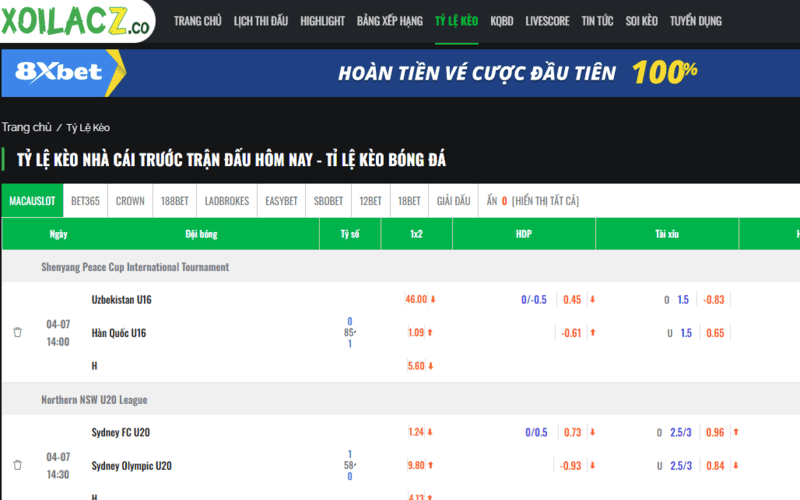Open the 8Xbet banner logo
Viewport: 800px width, 500px height.
coord(59,72)
